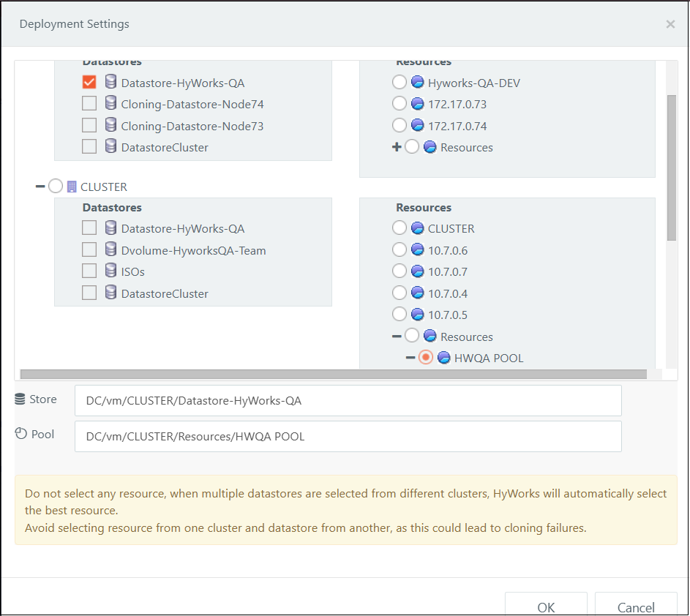690x616 pixels.
Task: Check the DatastoreCluster checkbox below ISOs
Action: pyautogui.click(x=89, y=293)
